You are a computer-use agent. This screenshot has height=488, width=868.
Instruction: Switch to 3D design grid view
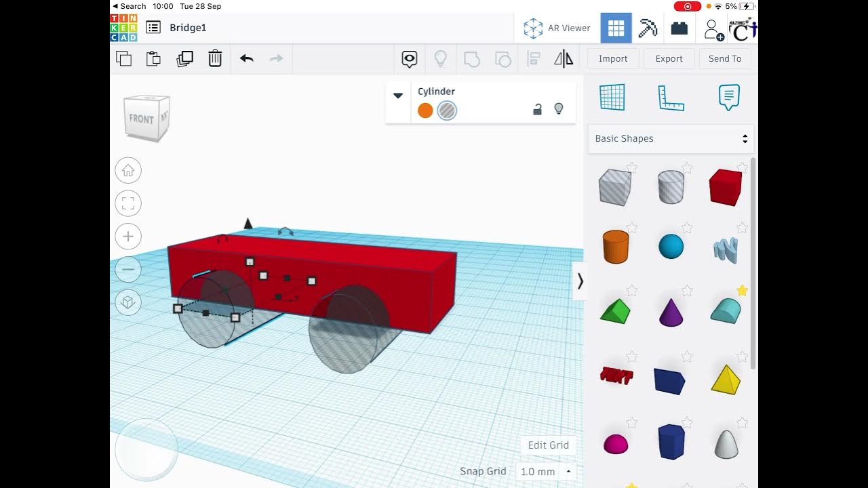point(616,28)
